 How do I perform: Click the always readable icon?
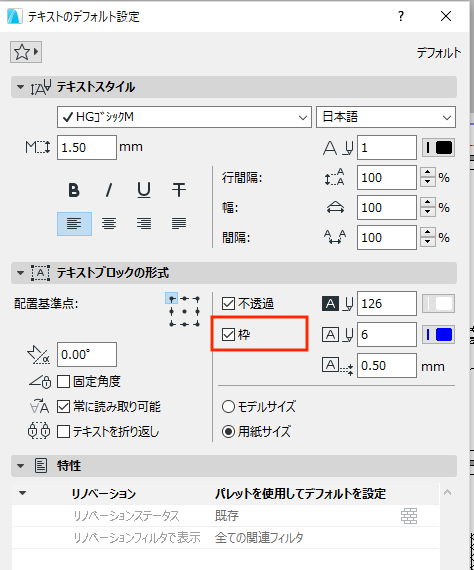click(x=39, y=406)
